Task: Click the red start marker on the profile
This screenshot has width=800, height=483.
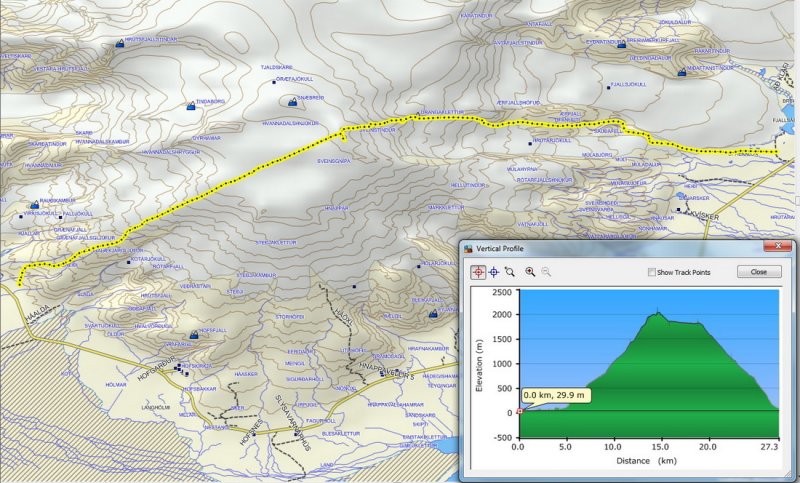Action: [x=519, y=411]
